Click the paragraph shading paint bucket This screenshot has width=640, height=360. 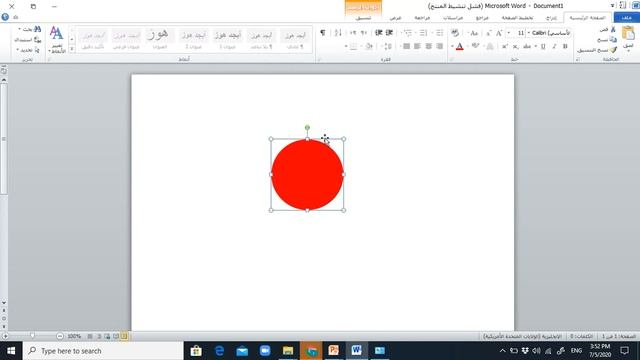[x=369, y=47]
